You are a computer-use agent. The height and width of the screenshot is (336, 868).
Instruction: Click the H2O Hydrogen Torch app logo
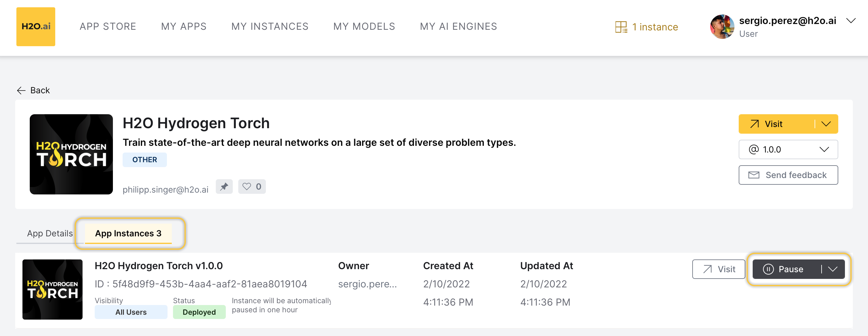tap(71, 154)
